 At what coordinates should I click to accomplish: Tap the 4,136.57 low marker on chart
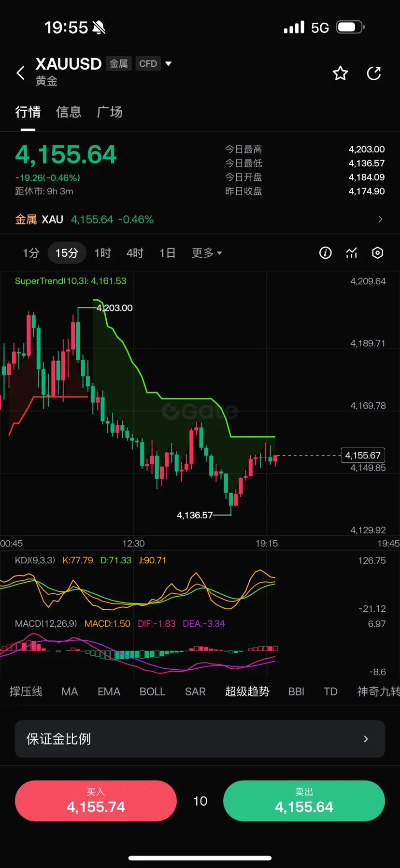(195, 515)
